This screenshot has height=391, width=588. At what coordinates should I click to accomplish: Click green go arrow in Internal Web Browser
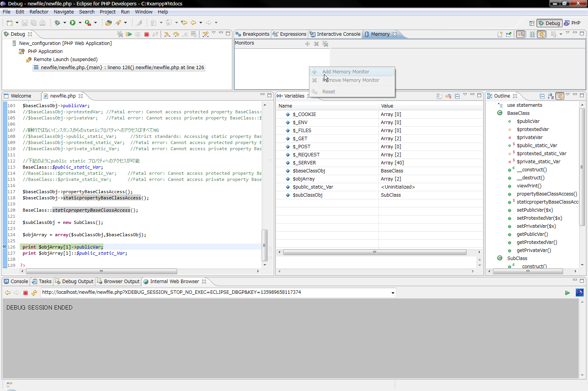pos(567,293)
